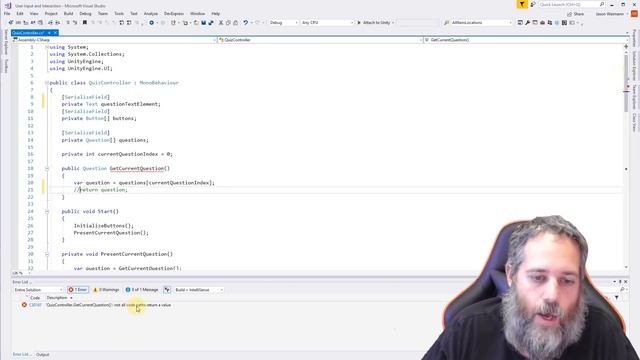Open the Any CPU platform dropdown
640x360 pixels.
[x=327, y=23]
